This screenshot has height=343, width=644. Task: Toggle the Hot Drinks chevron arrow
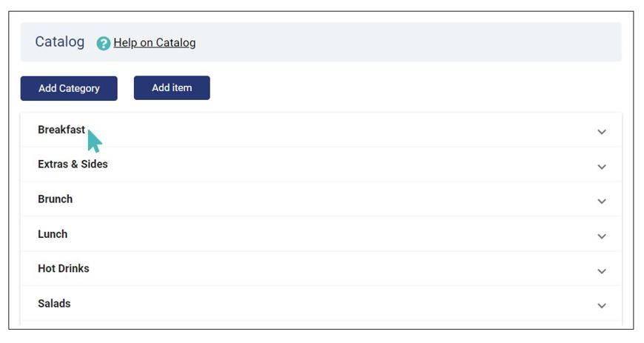coord(601,271)
